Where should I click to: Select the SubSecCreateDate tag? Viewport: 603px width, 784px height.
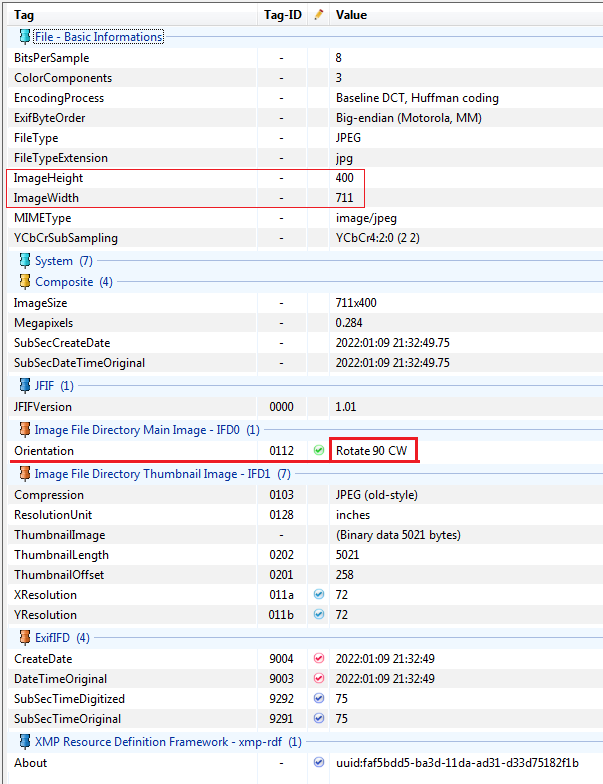(x=62, y=343)
